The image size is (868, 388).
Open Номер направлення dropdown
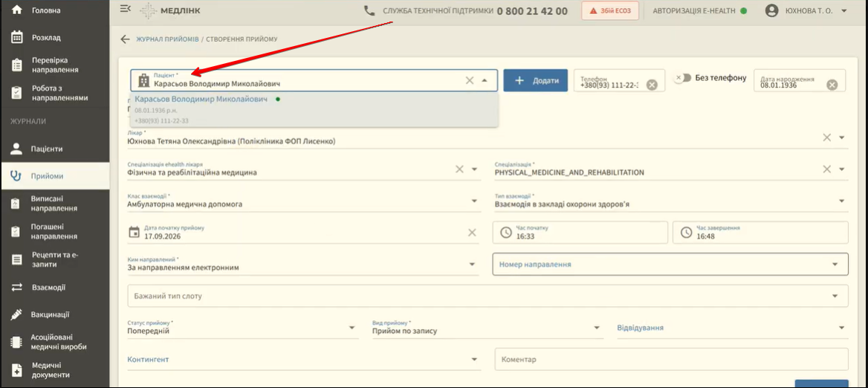tap(670, 264)
